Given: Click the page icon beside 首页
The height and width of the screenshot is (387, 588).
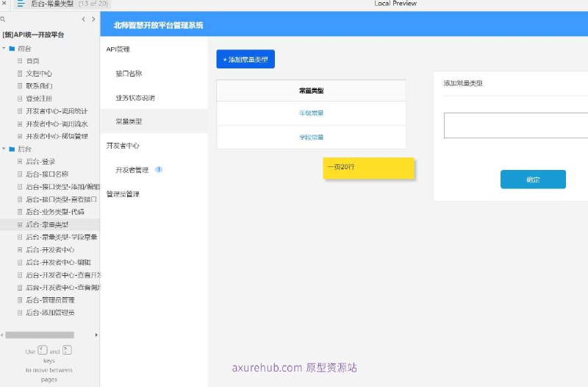Looking at the screenshot, I should [20, 61].
